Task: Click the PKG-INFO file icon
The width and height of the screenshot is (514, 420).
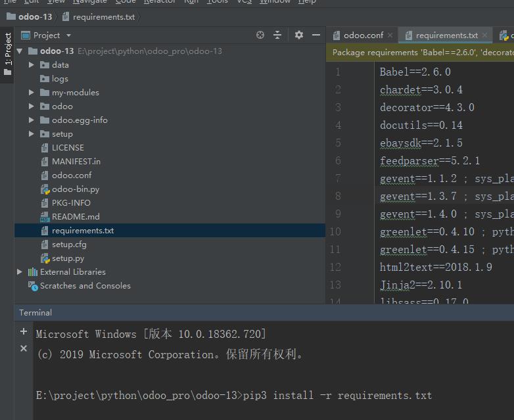Action: [x=45, y=203]
